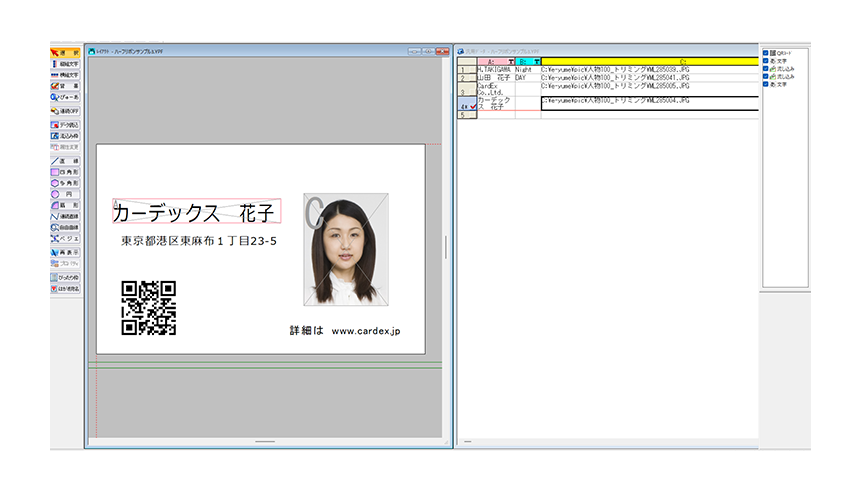Select the カーデックス 花子 name text
The width and height of the screenshot is (861, 492).
tap(196, 212)
